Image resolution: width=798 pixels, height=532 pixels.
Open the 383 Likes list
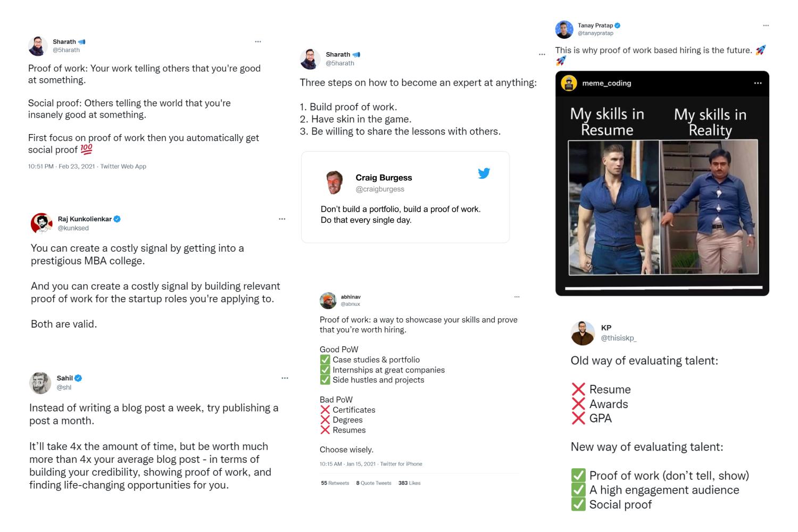[x=409, y=483]
